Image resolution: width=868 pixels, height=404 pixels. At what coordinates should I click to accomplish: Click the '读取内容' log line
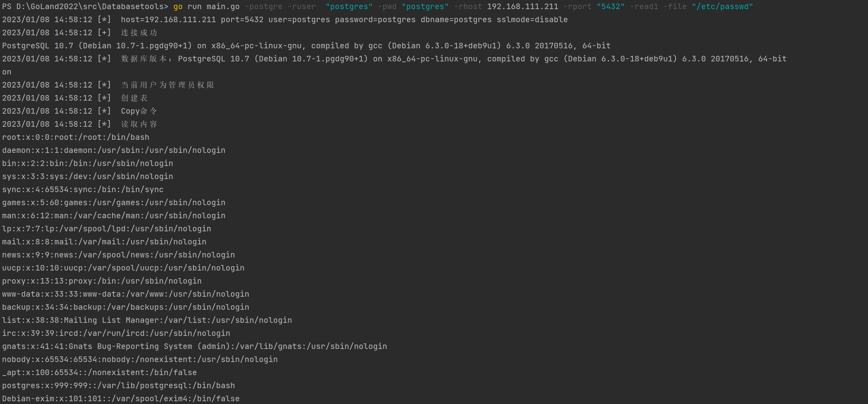80,124
